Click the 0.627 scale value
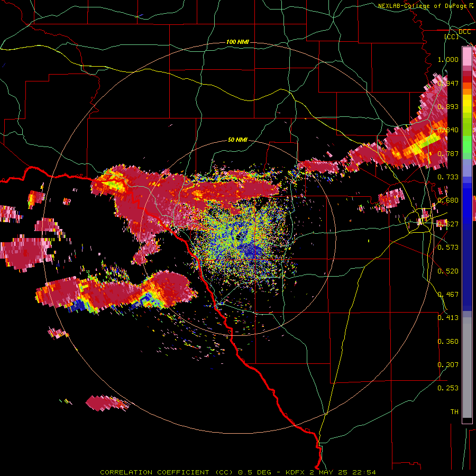Viewport: 476px width, 476px height. coord(448,224)
